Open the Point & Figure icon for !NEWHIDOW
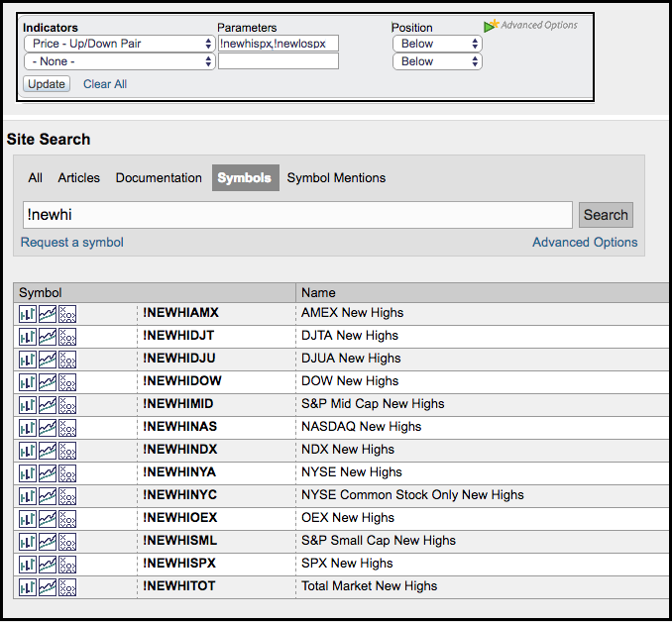The width and height of the screenshot is (672, 622). (x=67, y=381)
